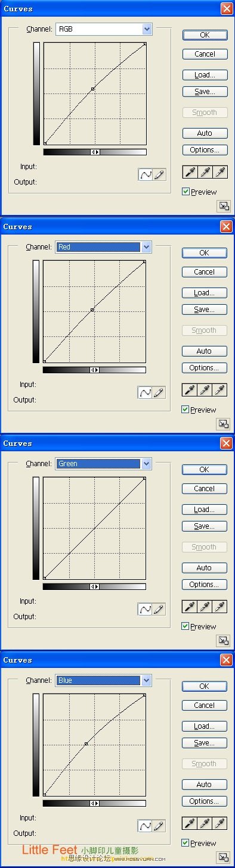
Task: Click Load... button in RGB Curves dialog
Action: (205, 75)
